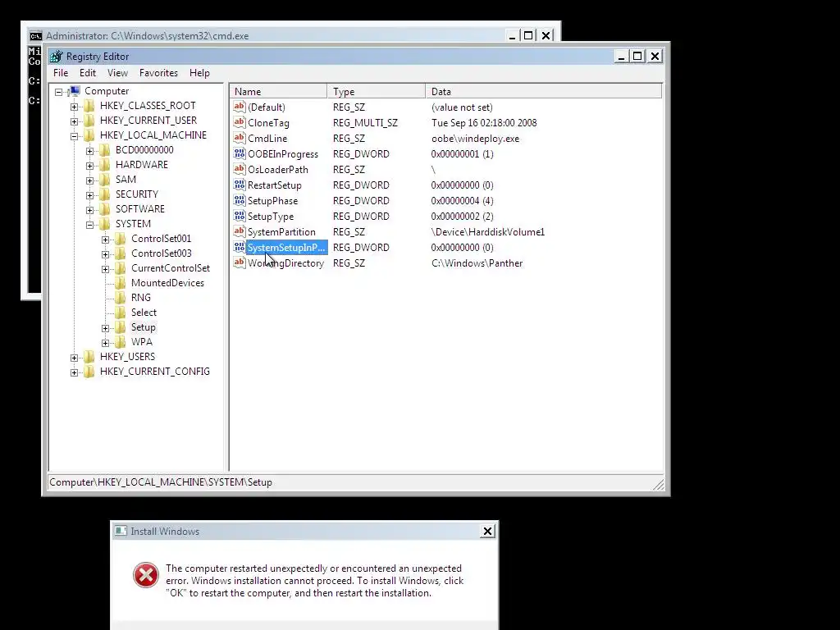Click the OOBEInProgress DWORD icon
Image resolution: width=840 pixels, height=630 pixels.
pos(240,153)
